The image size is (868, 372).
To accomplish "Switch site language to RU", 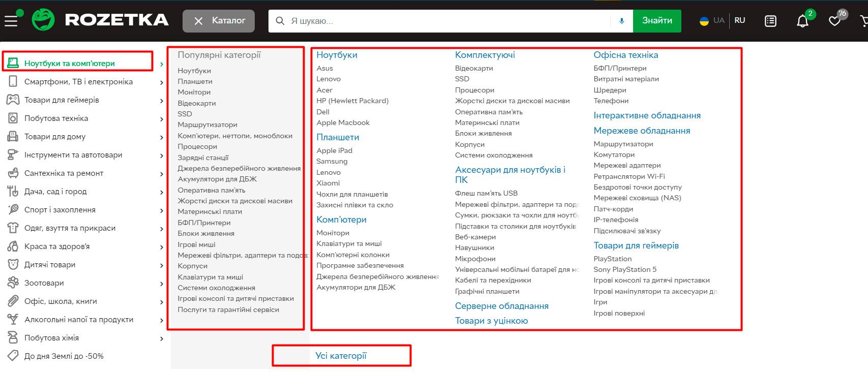I will click(x=740, y=20).
